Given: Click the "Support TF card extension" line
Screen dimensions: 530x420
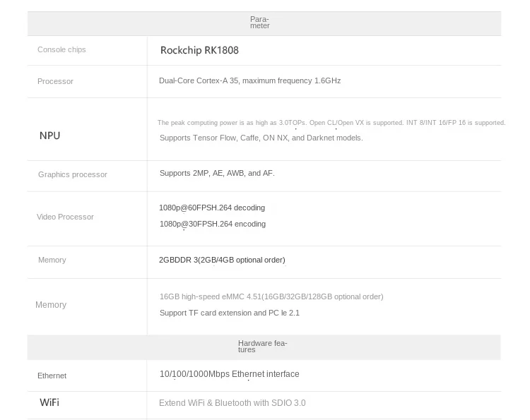Looking at the screenshot, I should (x=230, y=313).
